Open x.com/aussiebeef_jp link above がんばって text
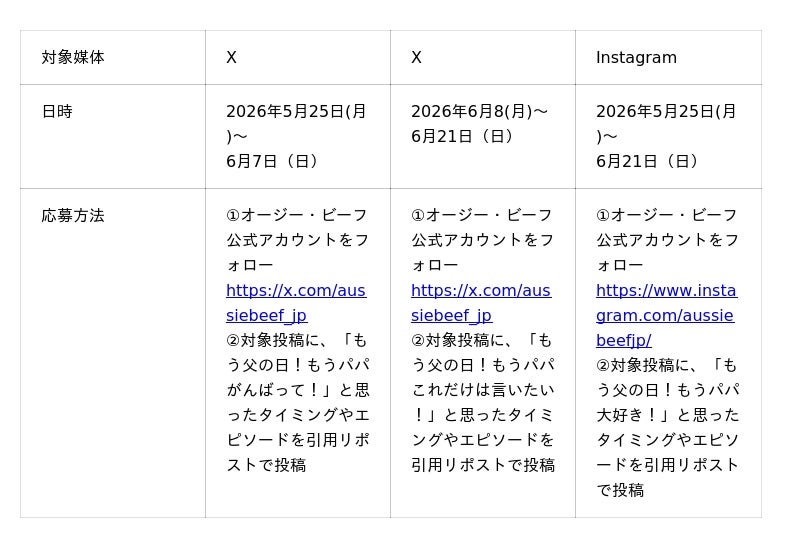This screenshot has width=800, height=548. click(296, 303)
